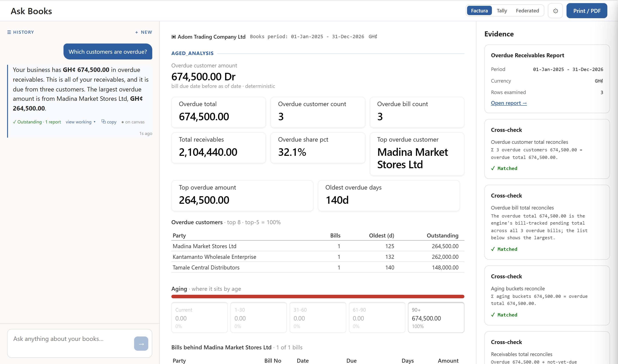Click the Overdue total card
Image resolution: width=618 pixels, height=364 pixels.
click(218, 112)
